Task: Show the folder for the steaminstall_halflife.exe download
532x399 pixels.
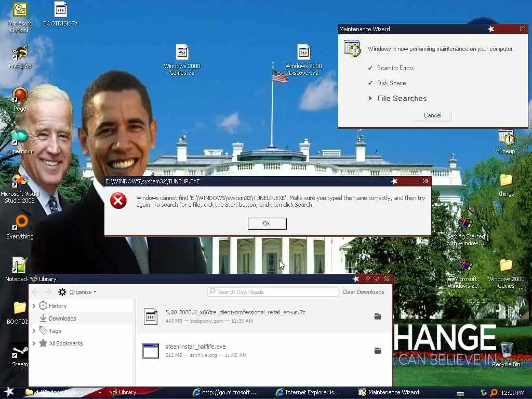Action: coord(378,351)
